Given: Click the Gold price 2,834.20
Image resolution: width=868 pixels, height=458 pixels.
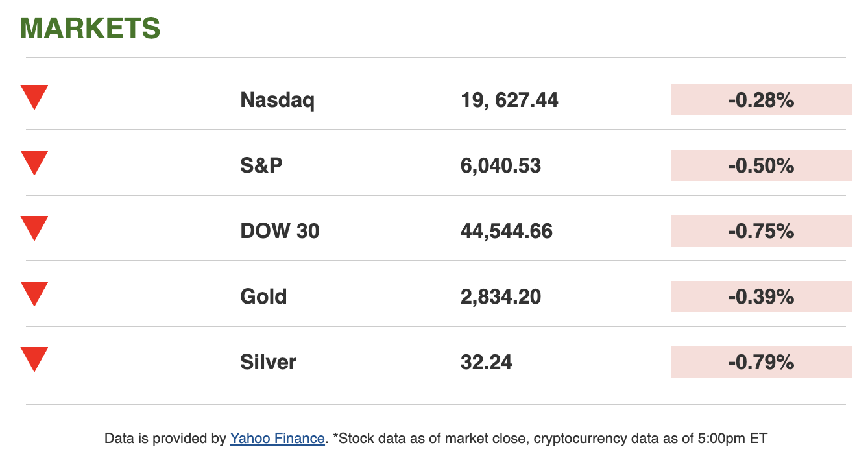Looking at the screenshot, I should (501, 297).
